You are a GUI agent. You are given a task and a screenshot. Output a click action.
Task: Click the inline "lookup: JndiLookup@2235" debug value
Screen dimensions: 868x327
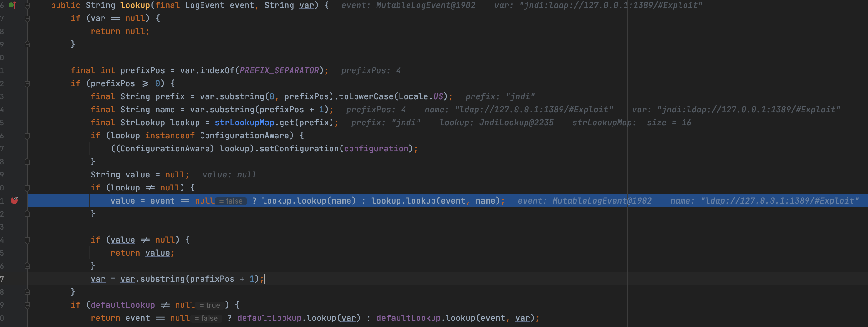(x=496, y=123)
